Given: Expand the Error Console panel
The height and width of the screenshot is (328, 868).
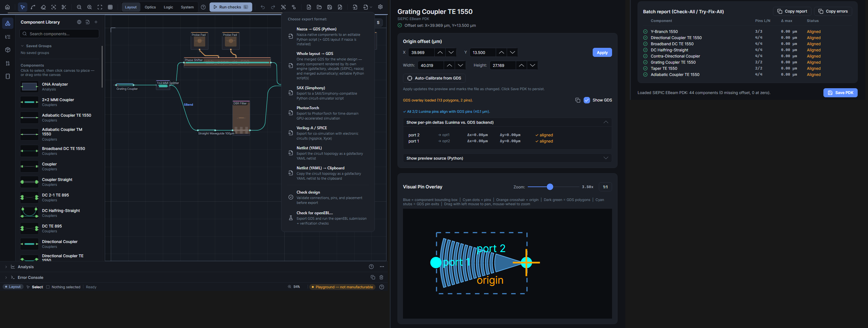Looking at the screenshot, I should coord(6,278).
